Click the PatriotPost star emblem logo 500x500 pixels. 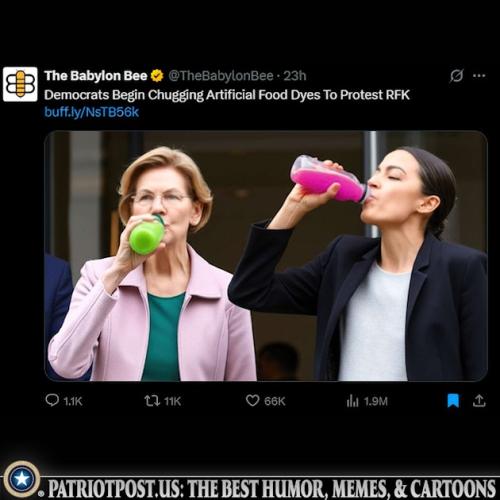click(22, 479)
